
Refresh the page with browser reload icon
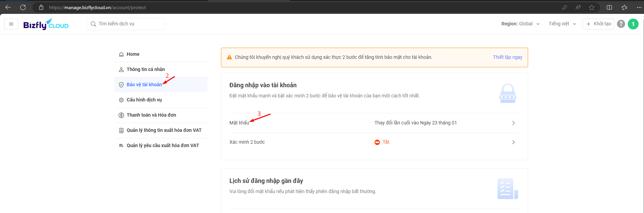pos(23,7)
